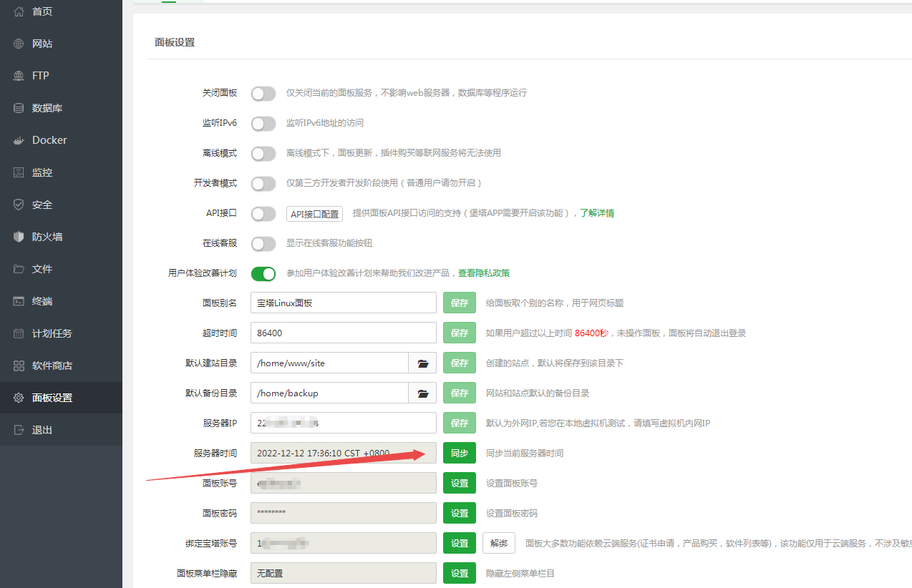Select the 监控 monitor icon

tap(19, 172)
